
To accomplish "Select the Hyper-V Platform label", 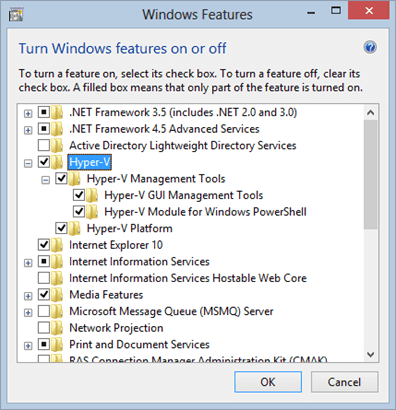I will click(x=130, y=229).
